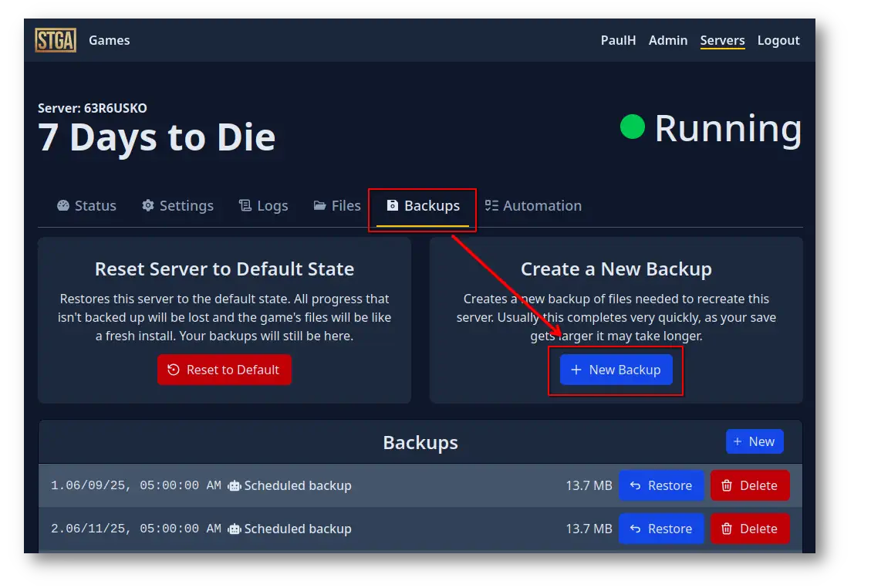Click the STGA logo
Viewport: 871px width, 588px height.
(x=56, y=40)
